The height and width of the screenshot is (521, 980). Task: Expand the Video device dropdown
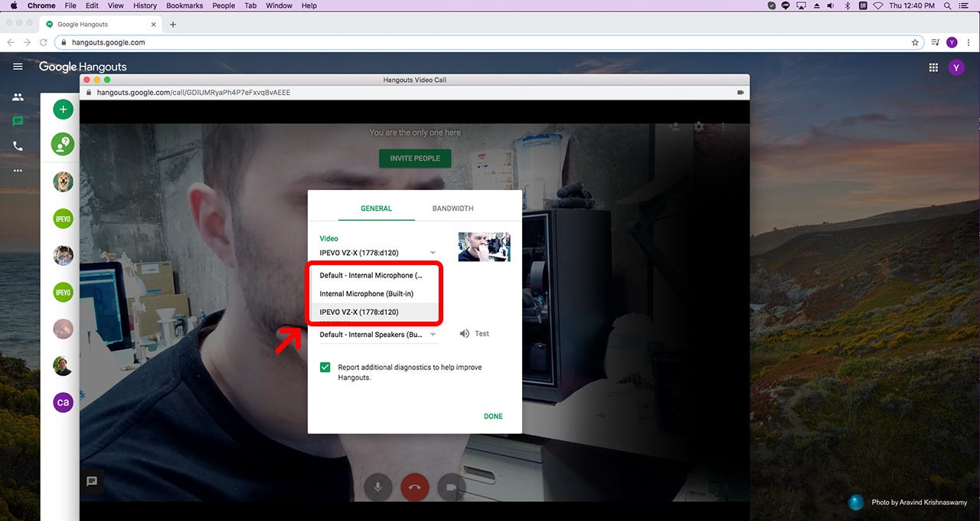tap(378, 253)
